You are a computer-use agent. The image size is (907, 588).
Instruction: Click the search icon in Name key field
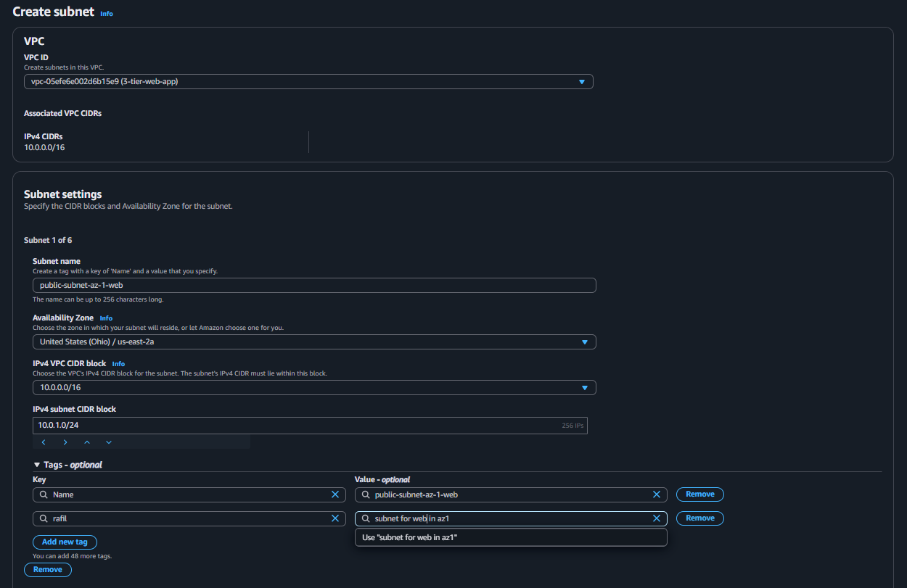pyautogui.click(x=44, y=494)
